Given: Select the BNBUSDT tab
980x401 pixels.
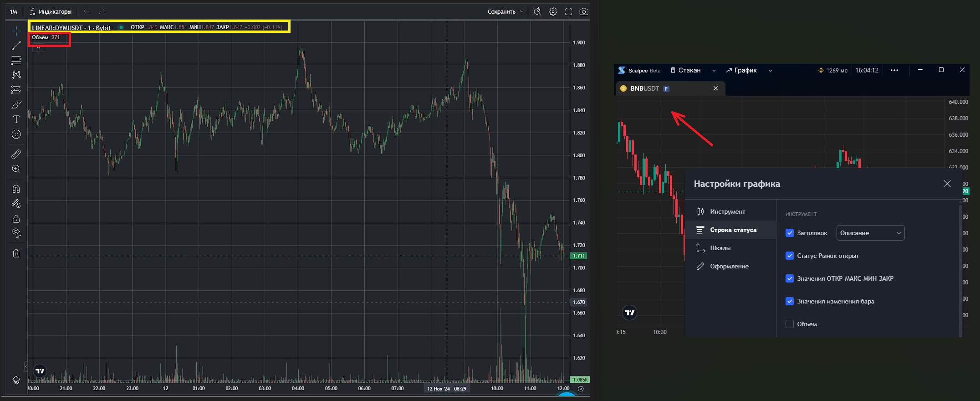Looking at the screenshot, I should [x=644, y=88].
